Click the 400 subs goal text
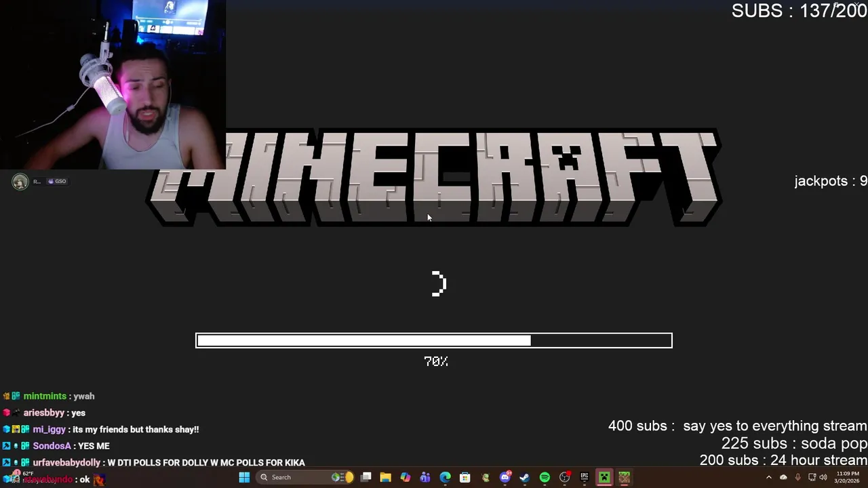868x488 pixels. tap(738, 426)
